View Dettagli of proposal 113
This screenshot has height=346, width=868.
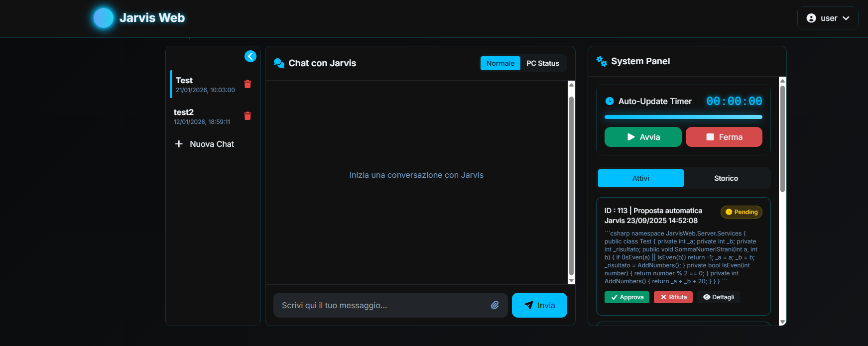(x=719, y=297)
